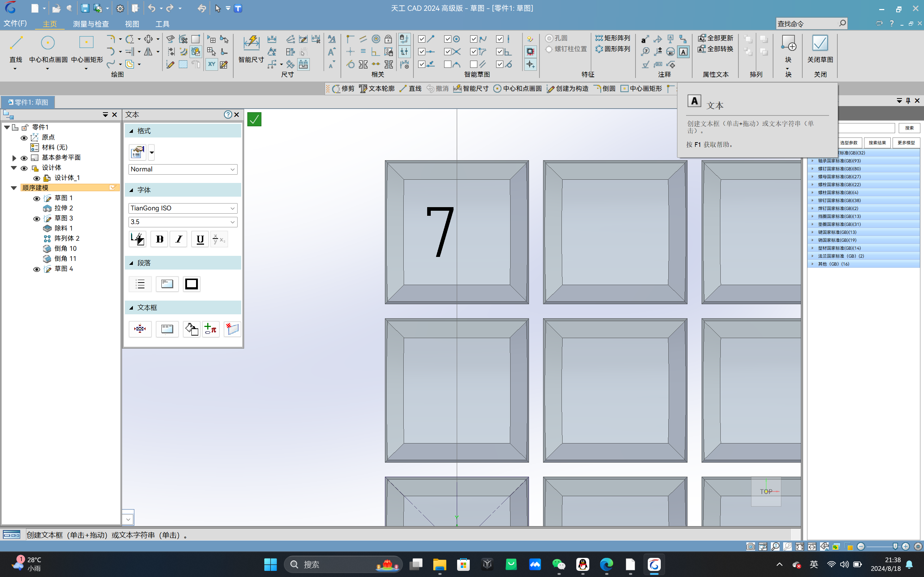Apply italic formatting in 字体 section
Screen dimensions: 924x577
coord(179,239)
